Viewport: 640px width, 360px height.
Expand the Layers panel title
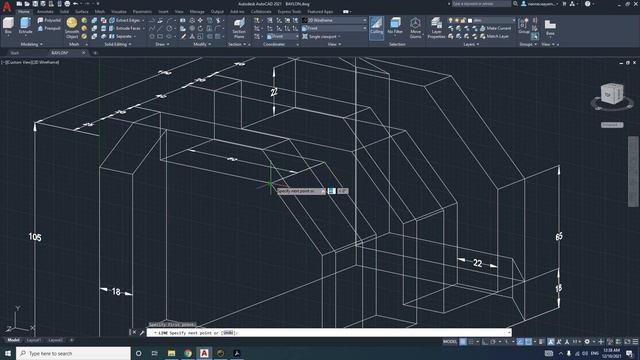(x=471, y=44)
